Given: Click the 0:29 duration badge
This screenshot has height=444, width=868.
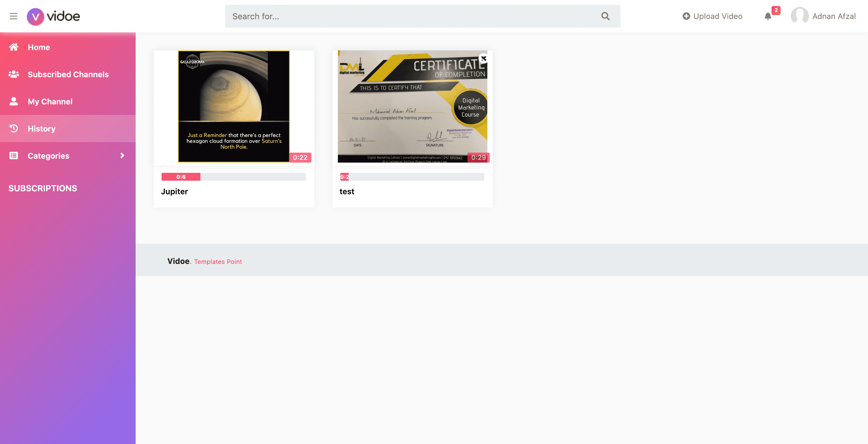Looking at the screenshot, I should 479,157.
